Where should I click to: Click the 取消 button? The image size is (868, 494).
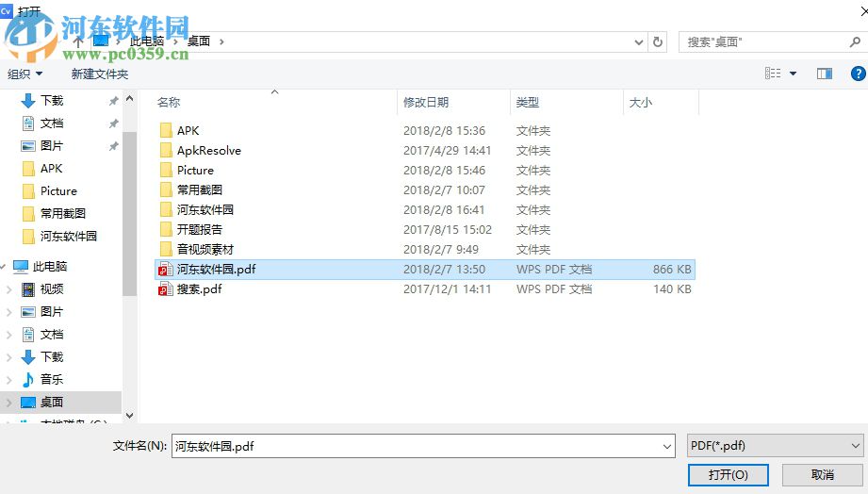pos(822,474)
